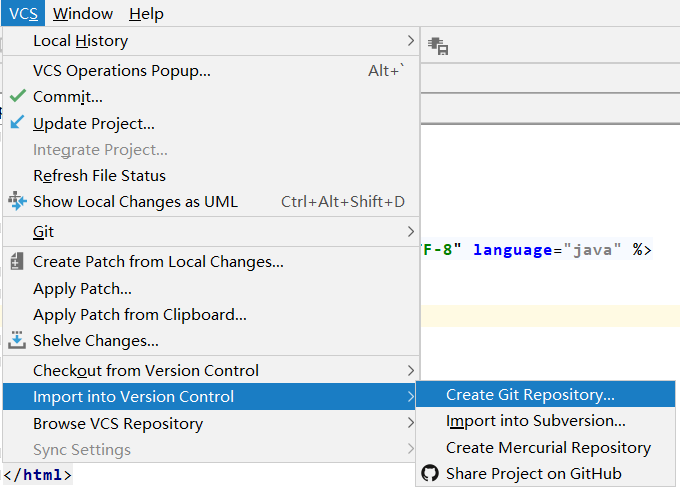Expand the Browse VCS Repository submenu arrow
Viewport: 680px width, 490px height.
410,423
